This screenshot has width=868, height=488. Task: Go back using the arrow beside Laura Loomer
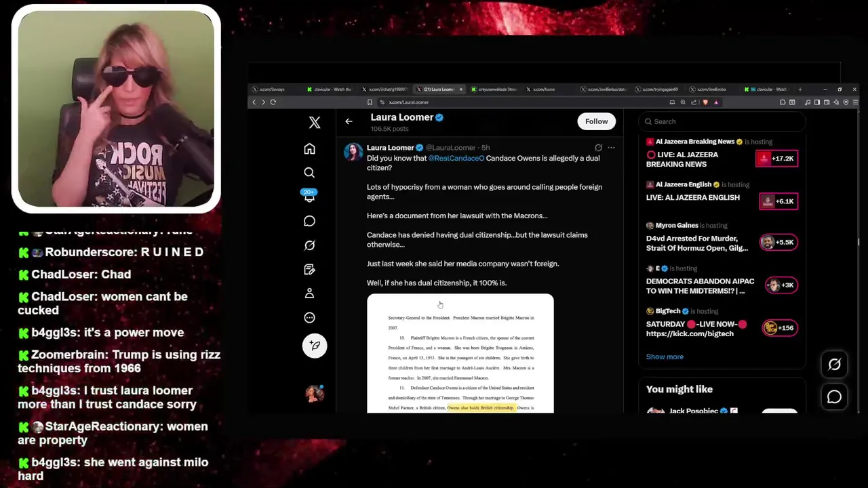pyautogui.click(x=349, y=121)
